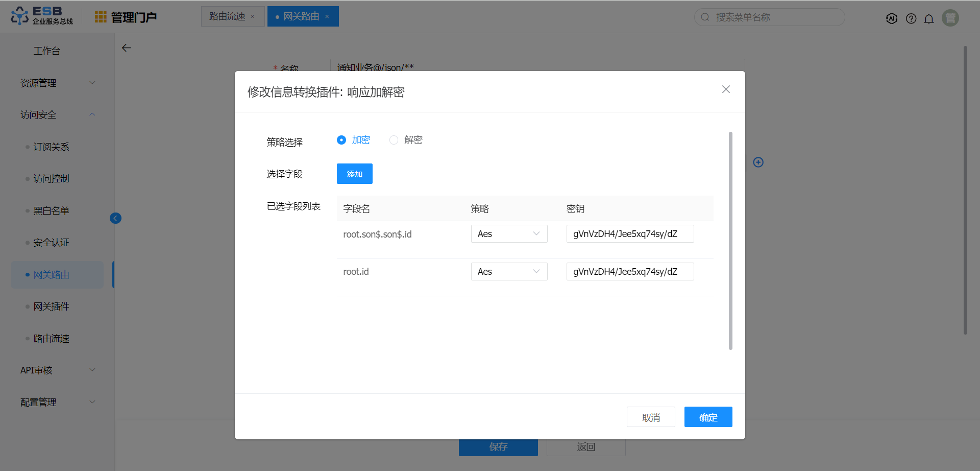The width and height of the screenshot is (980, 471).
Task: Open the notifications bell icon
Action: 929,19
